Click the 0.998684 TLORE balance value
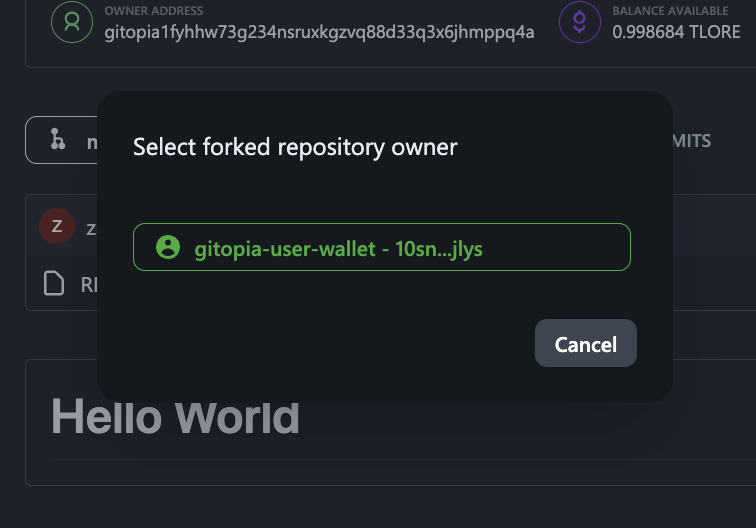Viewport: 756px width, 528px height. (676, 31)
